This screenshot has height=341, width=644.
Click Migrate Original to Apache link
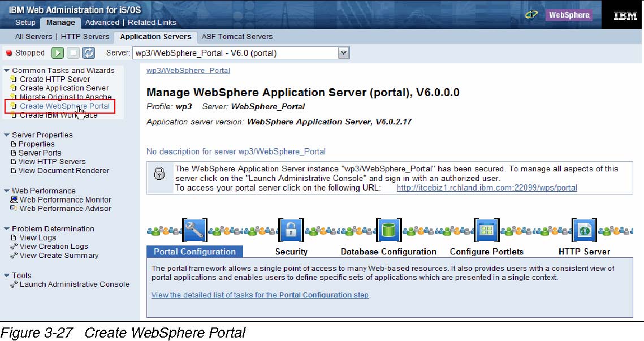point(66,97)
